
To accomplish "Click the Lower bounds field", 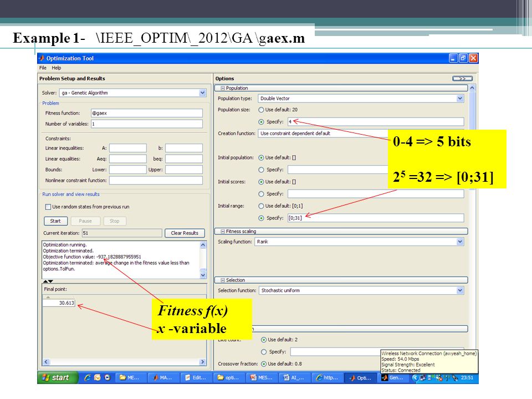I will tap(128, 170).
